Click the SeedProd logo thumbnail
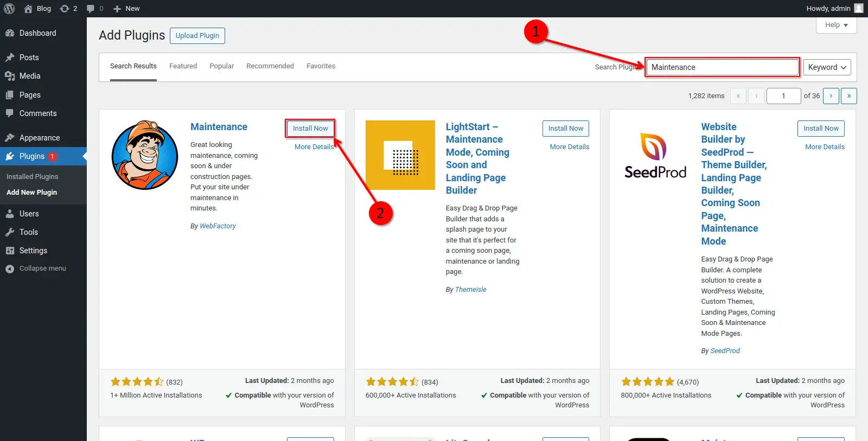The width and height of the screenshot is (868, 441). pyautogui.click(x=655, y=155)
